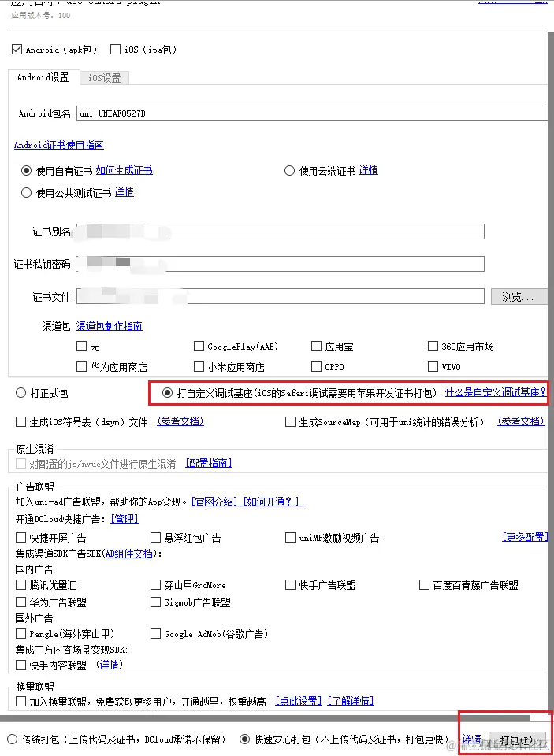Select 传统打包 radio button
Screen dimensions: 554x756
[12, 739]
